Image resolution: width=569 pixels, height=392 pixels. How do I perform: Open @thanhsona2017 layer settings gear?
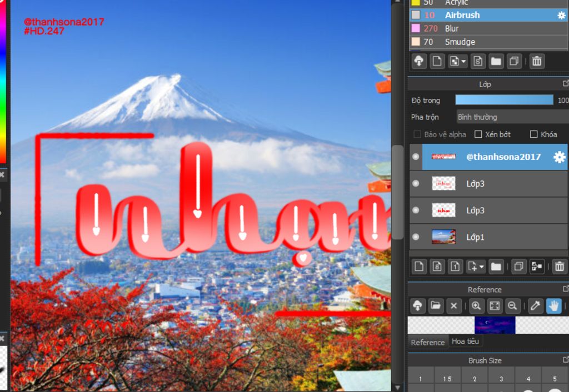click(559, 157)
